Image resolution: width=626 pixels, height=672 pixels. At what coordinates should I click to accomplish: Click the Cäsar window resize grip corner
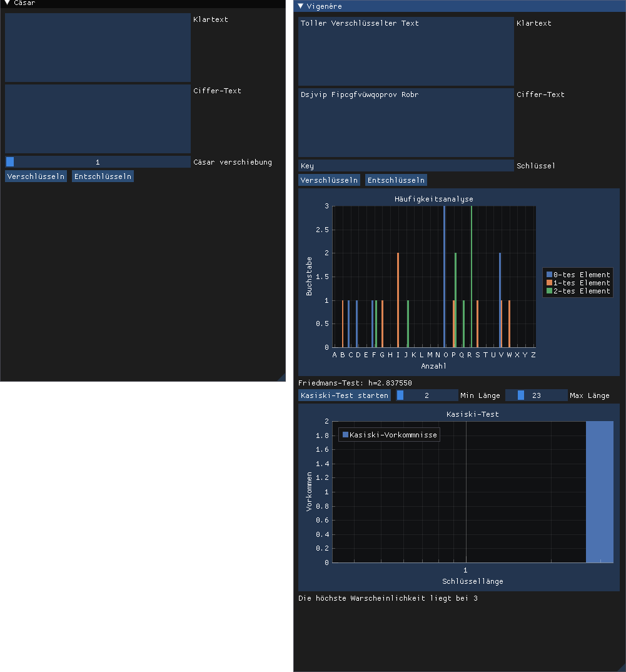281,377
